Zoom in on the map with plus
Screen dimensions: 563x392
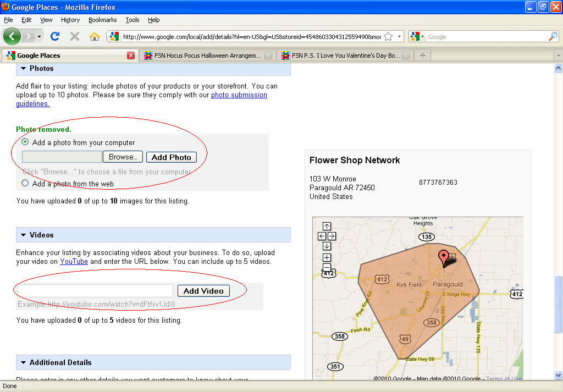point(327,257)
